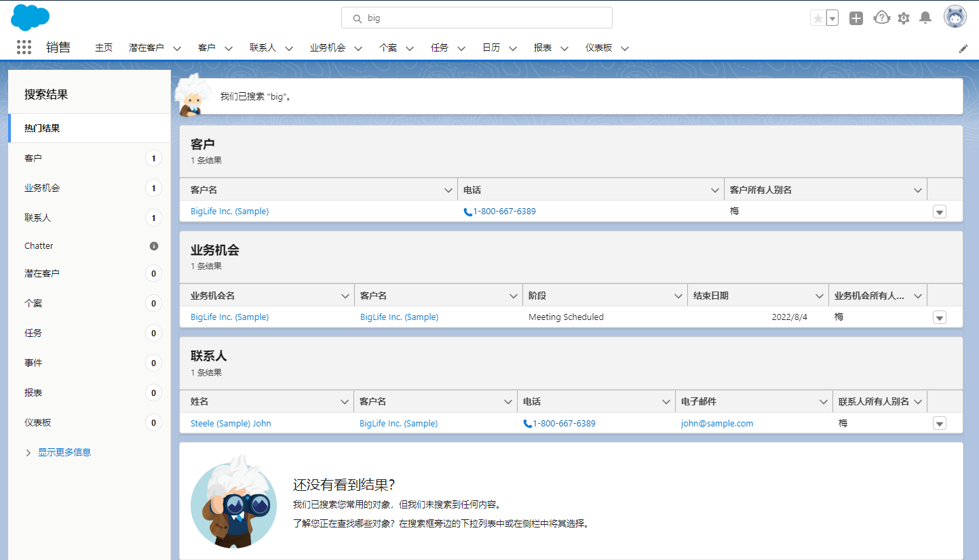Screen dimensions: 979x560
Task: Open the account link in the 业务机会 row
Action: (x=399, y=317)
